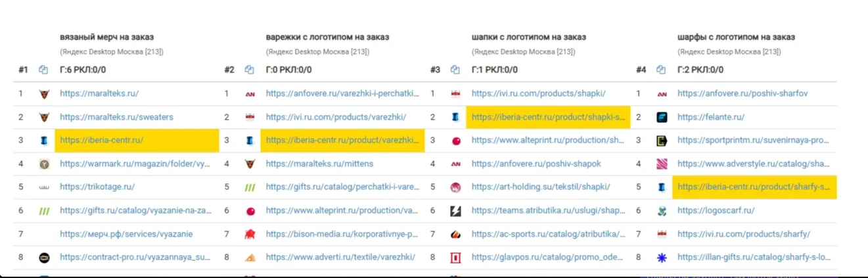Click favicon beside gifts.ru/catalog/vyazanie link
868x278 pixels.
point(44,211)
